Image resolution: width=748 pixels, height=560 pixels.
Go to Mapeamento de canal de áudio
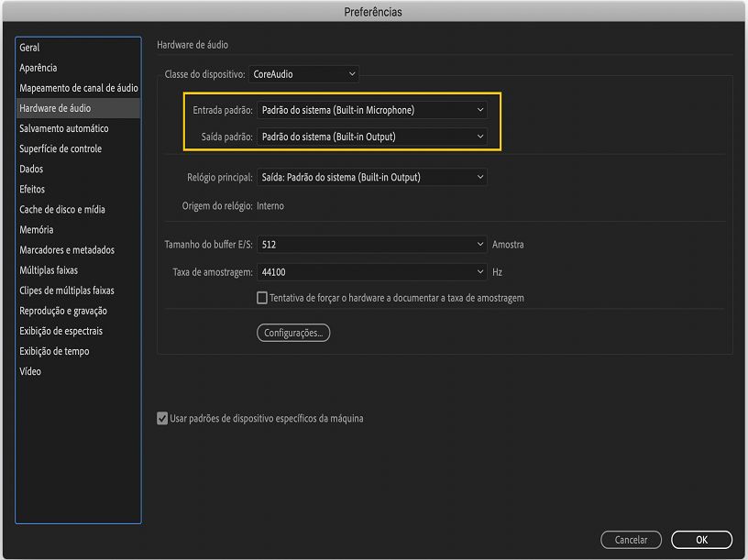pos(79,88)
